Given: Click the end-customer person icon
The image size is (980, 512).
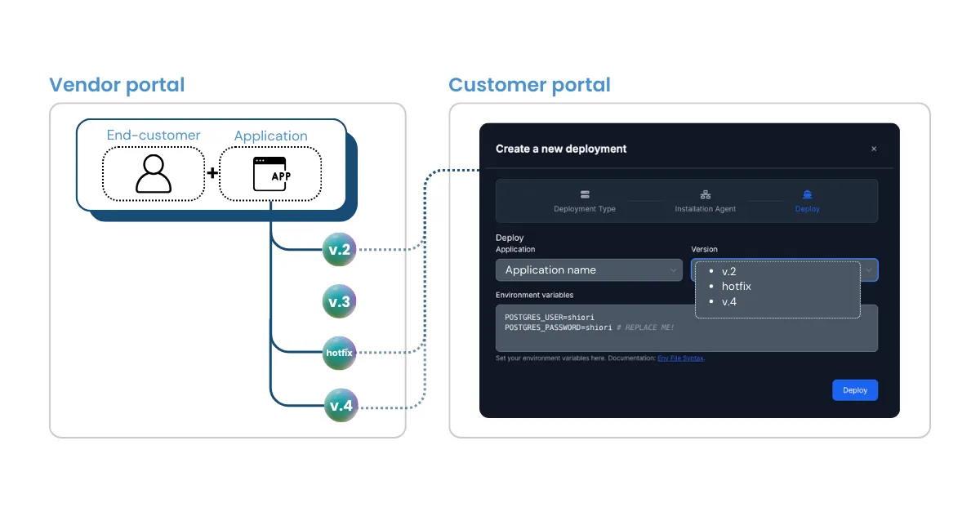Looking at the screenshot, I should [154, 173].
